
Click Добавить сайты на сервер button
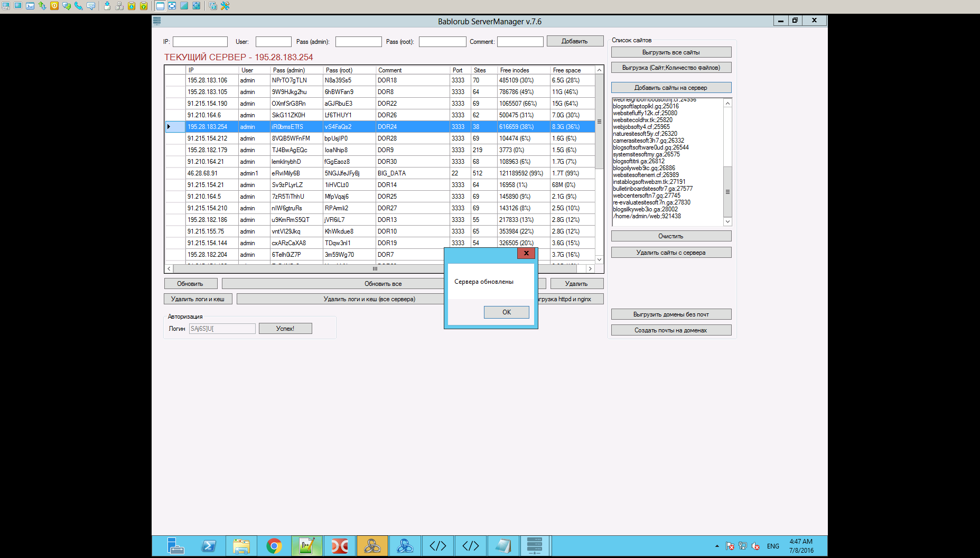pos(671,88)
